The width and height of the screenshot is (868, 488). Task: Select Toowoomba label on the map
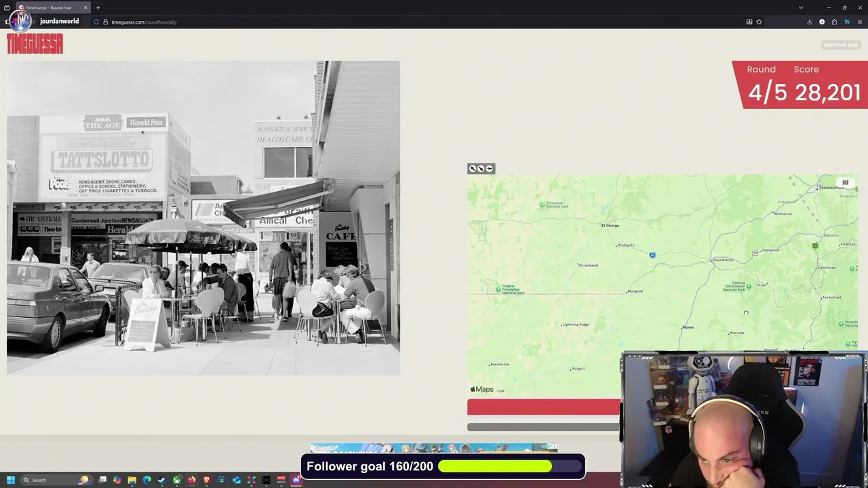830,187
